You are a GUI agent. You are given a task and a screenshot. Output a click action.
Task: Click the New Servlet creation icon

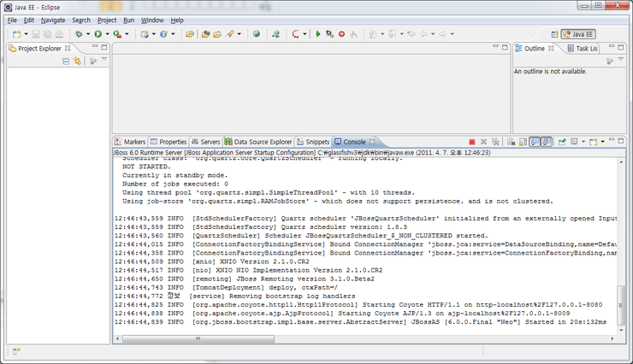pyautogui.click(x=164, y=34)
